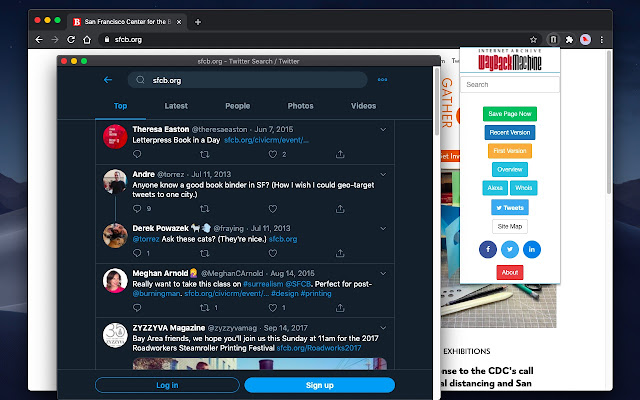Like Andre's book binder tweet
640x400 pixels.
coord(273,209)
